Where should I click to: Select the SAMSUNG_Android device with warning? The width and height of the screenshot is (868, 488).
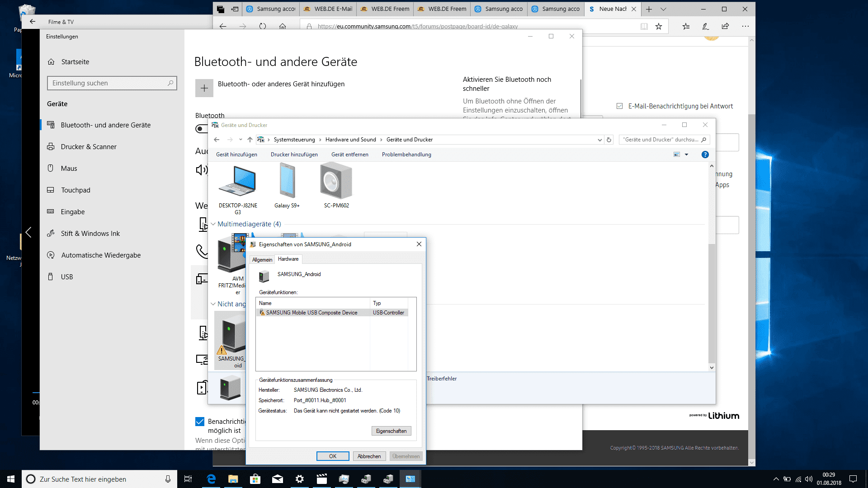click(x=231, y=340)
